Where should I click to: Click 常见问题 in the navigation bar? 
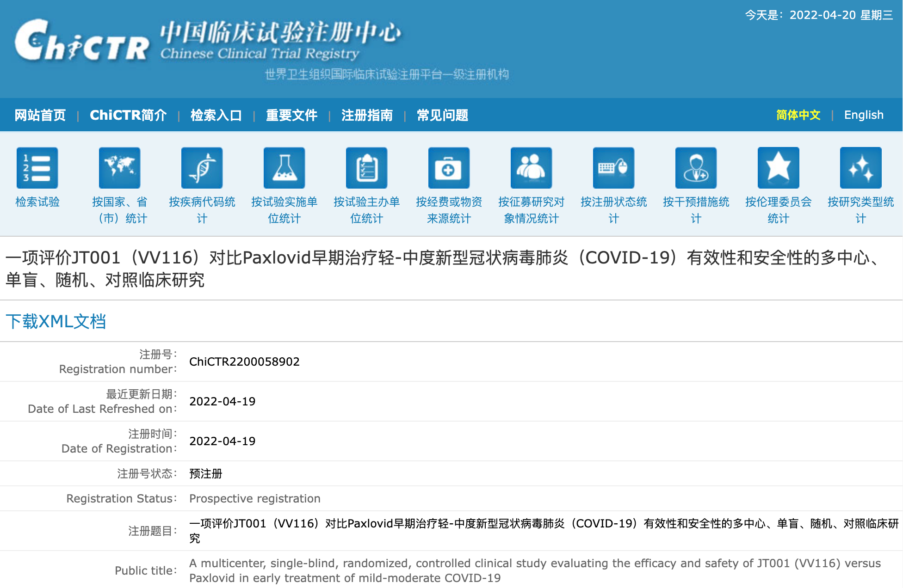442,115
